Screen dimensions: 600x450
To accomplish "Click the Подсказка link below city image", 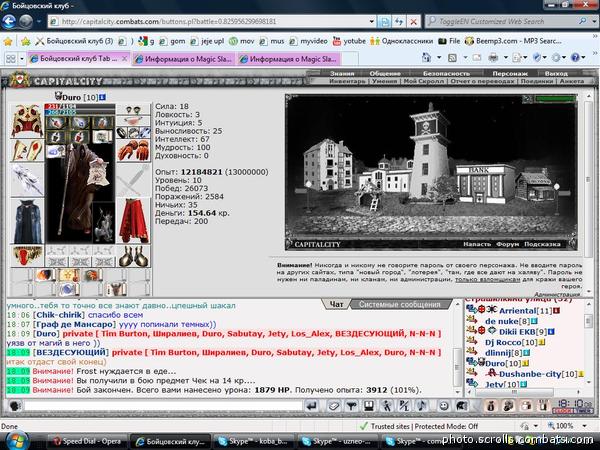I will (542, 244).
